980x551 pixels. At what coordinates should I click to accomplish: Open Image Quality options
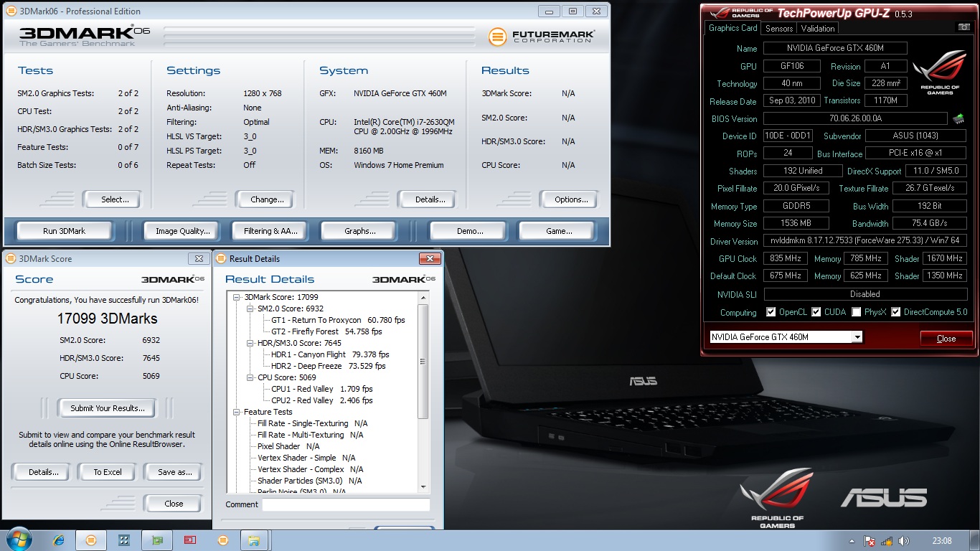click(183, 231)
